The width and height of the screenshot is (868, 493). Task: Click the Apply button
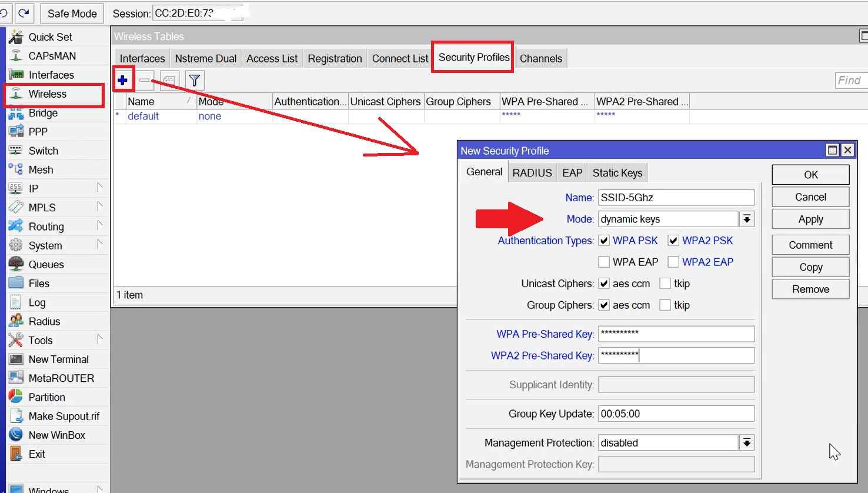click(810, 219)
